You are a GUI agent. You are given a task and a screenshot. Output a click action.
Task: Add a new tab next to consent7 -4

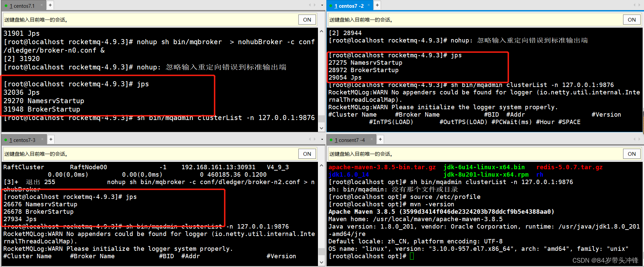[x=380, y=139]
